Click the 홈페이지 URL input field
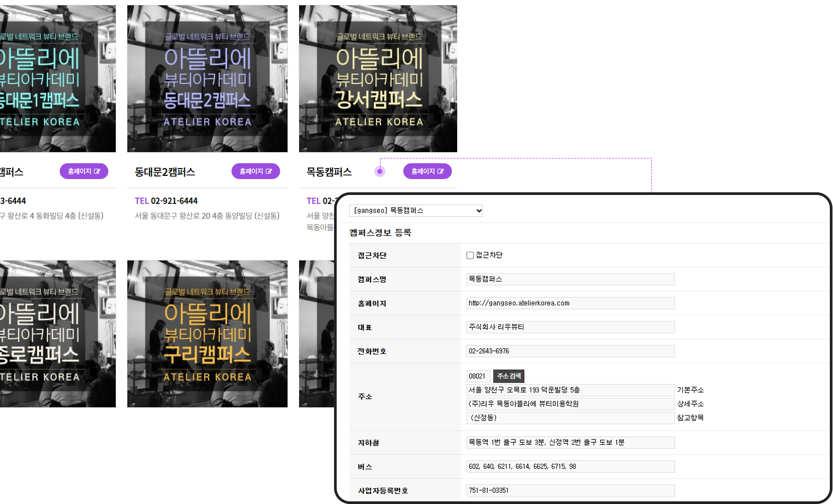This screenshot has height=504, width=833. point(570,303)
